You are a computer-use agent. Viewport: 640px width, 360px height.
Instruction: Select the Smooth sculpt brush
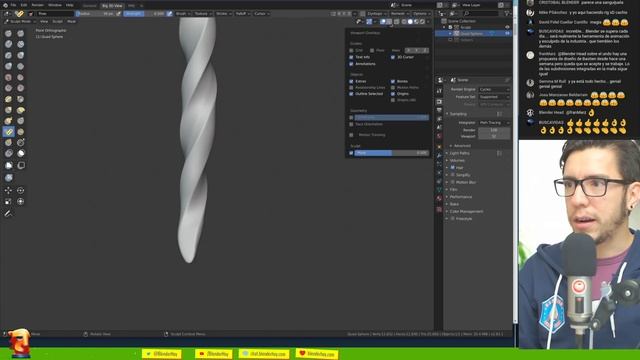[x=8, y=77]
